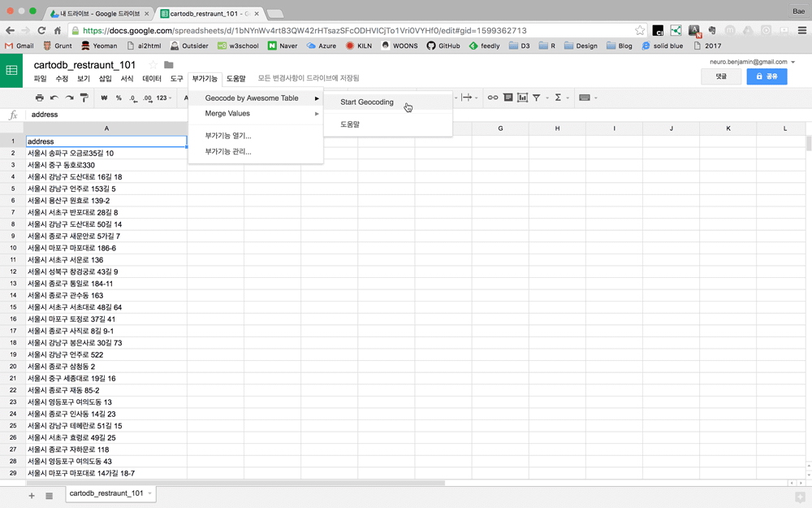
Task: Open the functions dropdown arrow
Action: point(568,98)
